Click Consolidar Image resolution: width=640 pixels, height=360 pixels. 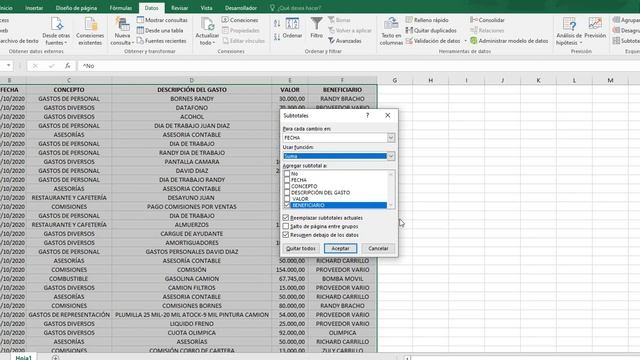click(487, 20)
